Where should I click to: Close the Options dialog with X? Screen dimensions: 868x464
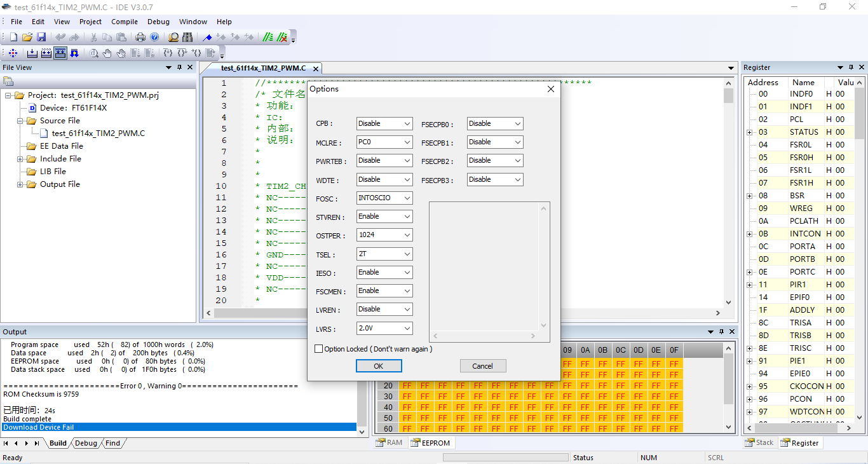point(551,90)
